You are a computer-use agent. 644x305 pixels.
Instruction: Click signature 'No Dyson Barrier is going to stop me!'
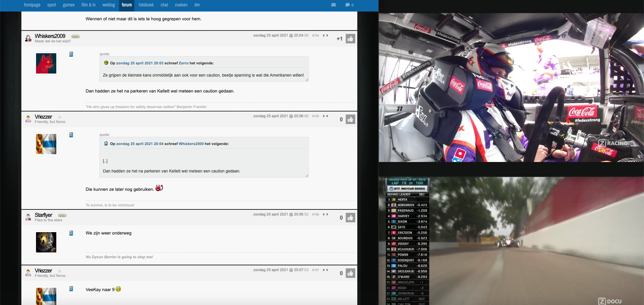point(119,257)
